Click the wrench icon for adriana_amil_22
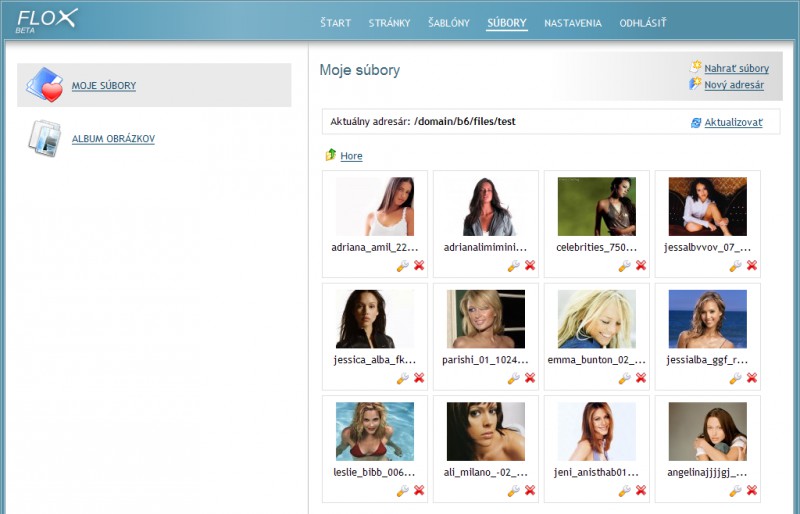This screenshot has width=800, height=514. 403,265
